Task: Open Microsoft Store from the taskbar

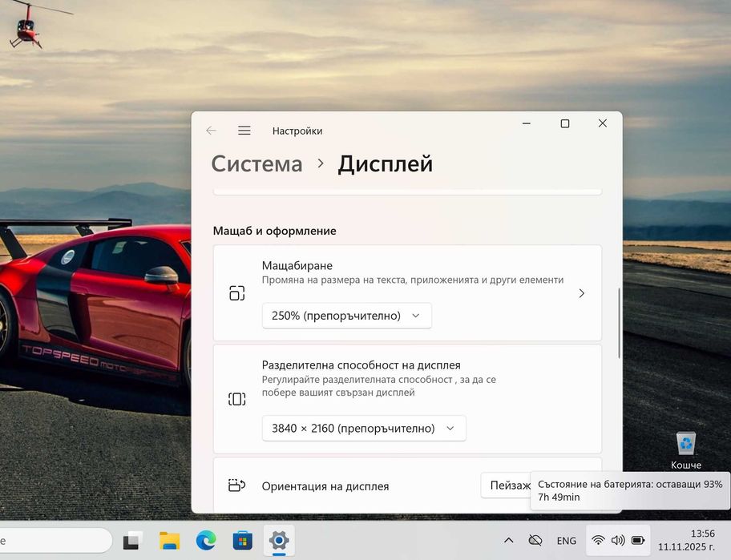Action: point(242,541)
